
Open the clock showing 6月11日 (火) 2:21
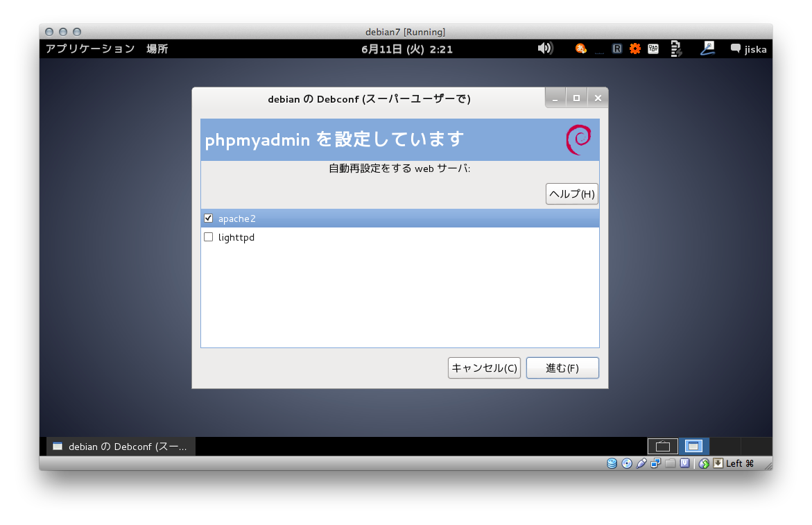click(x=407, y=49)
